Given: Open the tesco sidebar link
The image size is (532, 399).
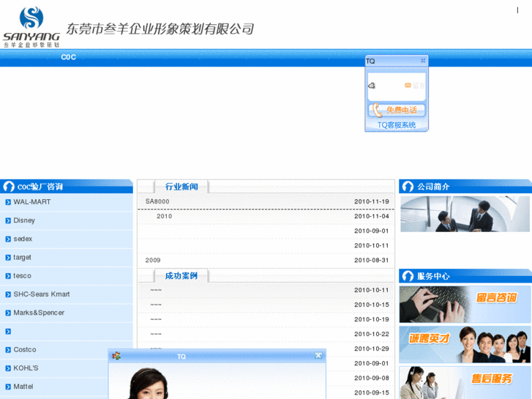Looking at the screenshot, I should point(22,276).
